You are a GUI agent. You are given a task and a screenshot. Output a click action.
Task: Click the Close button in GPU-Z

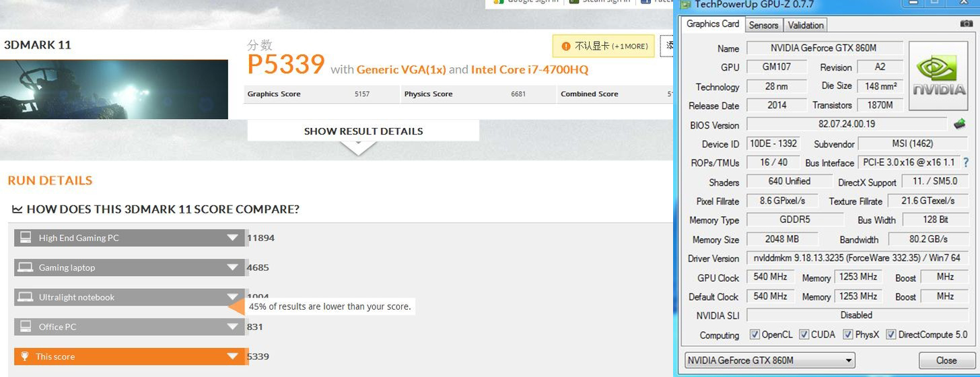pos(946,360)
